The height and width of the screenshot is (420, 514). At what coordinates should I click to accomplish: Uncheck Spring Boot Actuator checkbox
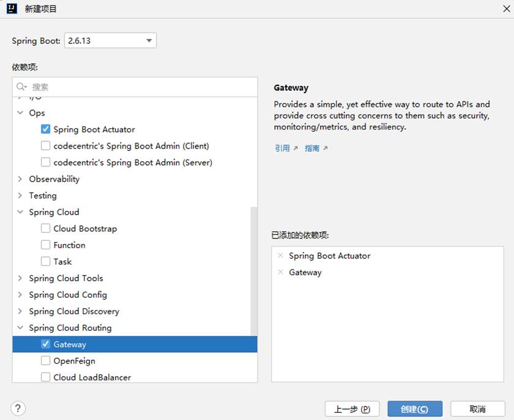[45, 129]
